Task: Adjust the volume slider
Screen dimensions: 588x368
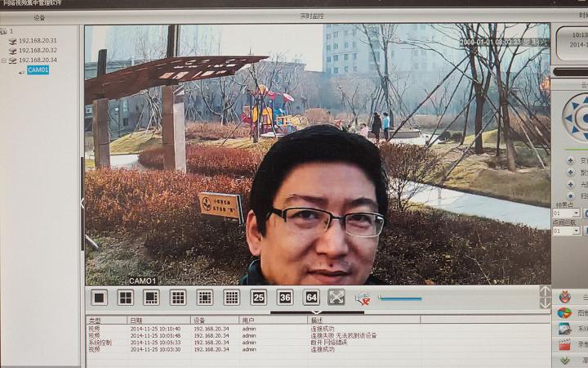Action: click(x=400, y=298)
